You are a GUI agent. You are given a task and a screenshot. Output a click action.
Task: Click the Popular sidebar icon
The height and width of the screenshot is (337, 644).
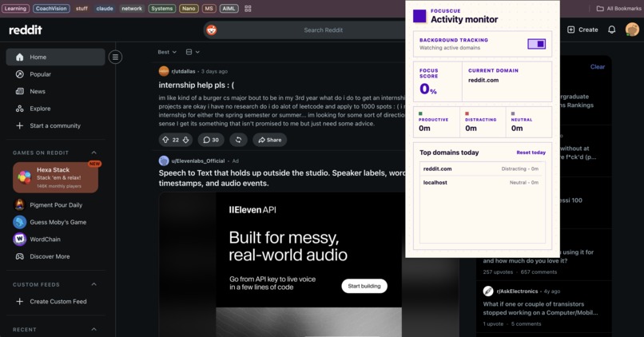(19, 74)
